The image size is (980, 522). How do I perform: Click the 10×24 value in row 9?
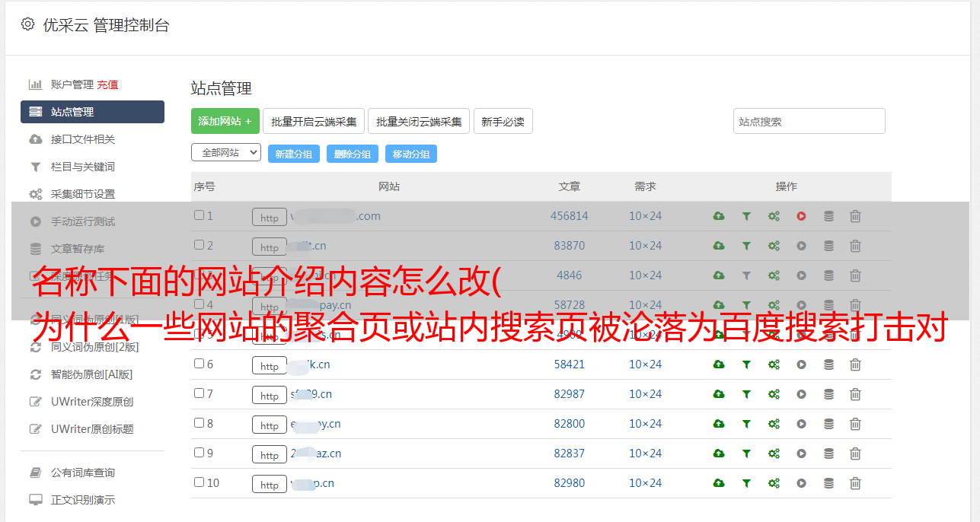coord(645,454)
